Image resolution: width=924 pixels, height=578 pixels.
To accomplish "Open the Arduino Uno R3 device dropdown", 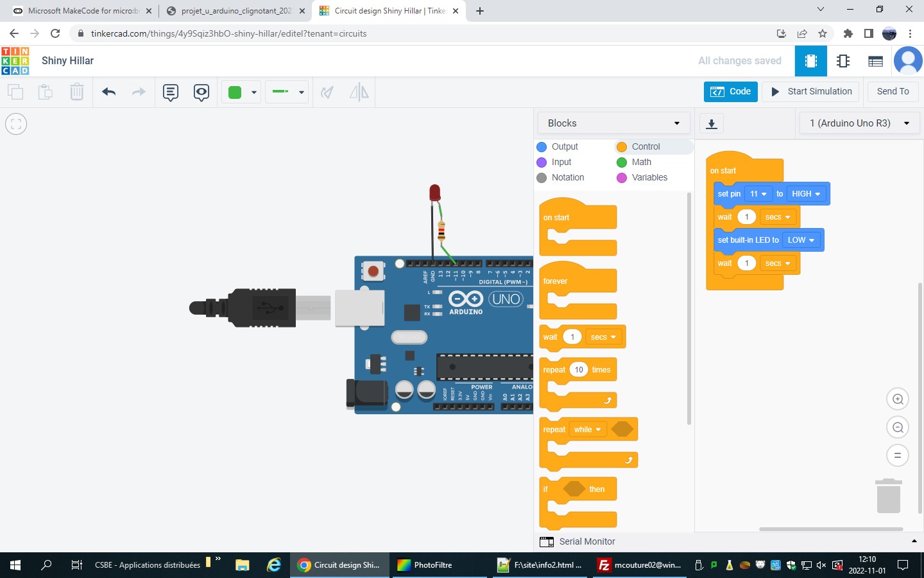I will point(860,123).
